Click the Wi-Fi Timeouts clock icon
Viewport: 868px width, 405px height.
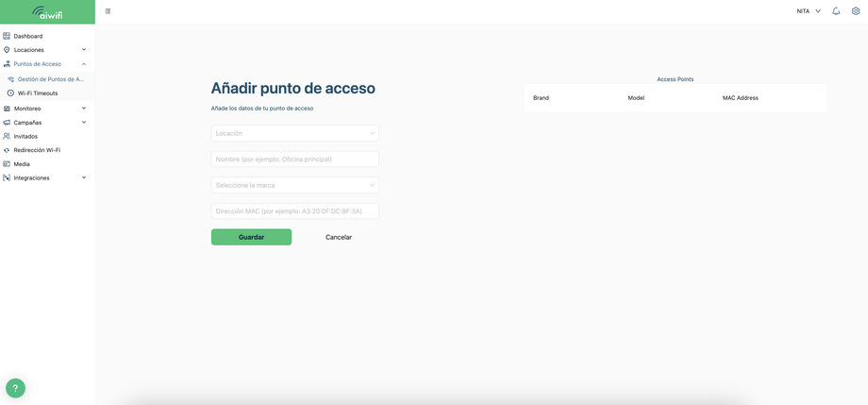point(10,93)
